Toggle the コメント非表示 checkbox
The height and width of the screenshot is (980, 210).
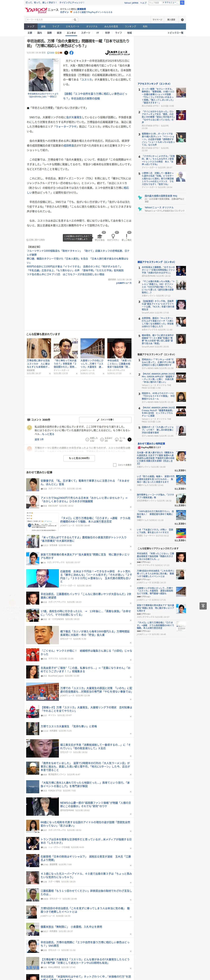(x=115, y=465)
